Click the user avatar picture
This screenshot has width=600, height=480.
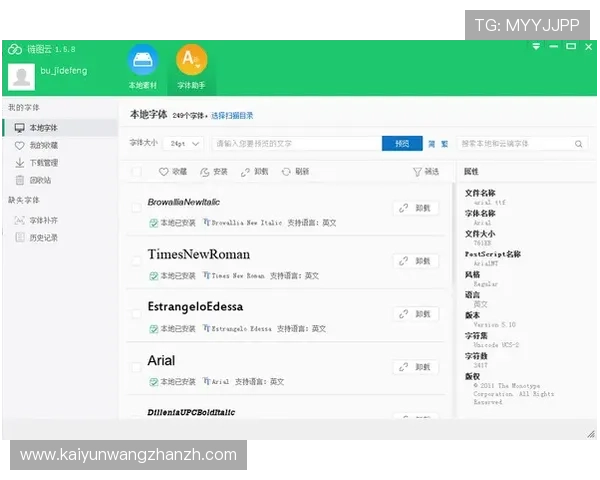[x=21, y=77]
